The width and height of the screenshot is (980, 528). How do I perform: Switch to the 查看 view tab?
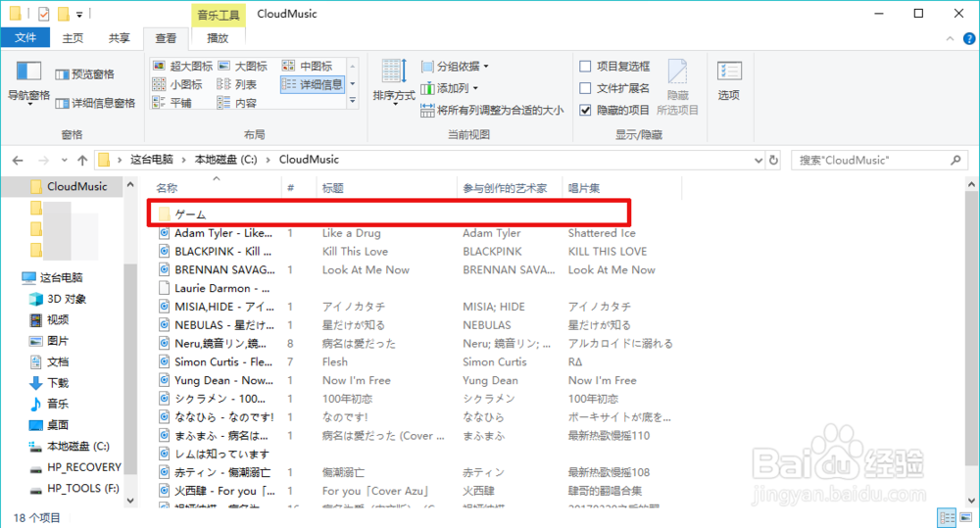pos(166,38)
